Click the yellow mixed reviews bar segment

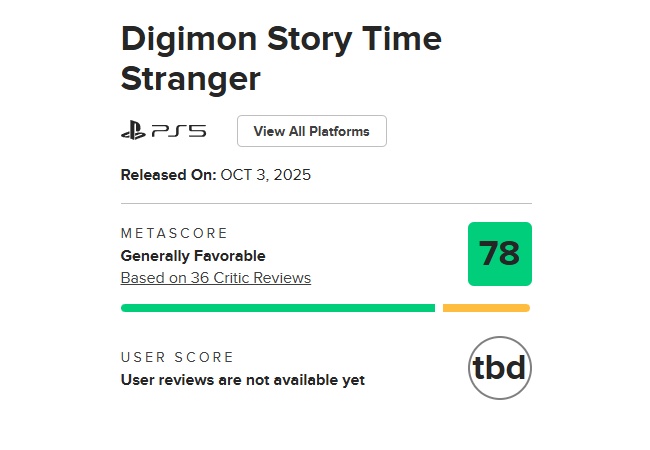tap(486, 308)
